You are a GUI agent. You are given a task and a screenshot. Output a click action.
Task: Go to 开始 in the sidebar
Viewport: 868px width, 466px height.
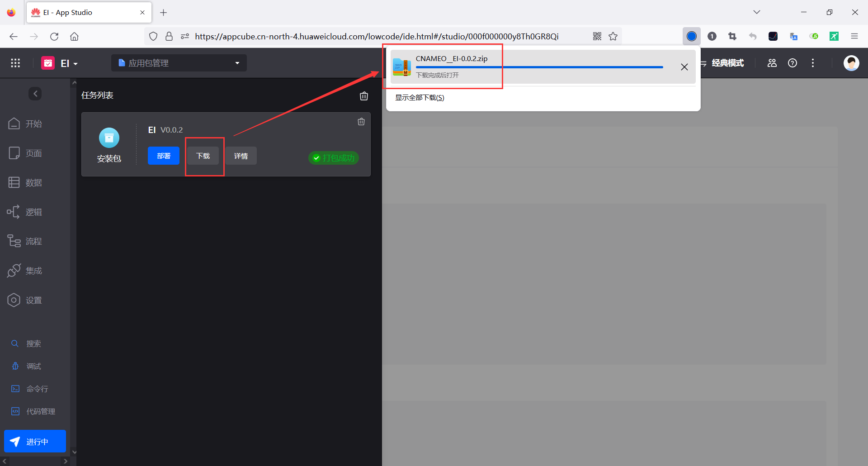pos(25,124)
